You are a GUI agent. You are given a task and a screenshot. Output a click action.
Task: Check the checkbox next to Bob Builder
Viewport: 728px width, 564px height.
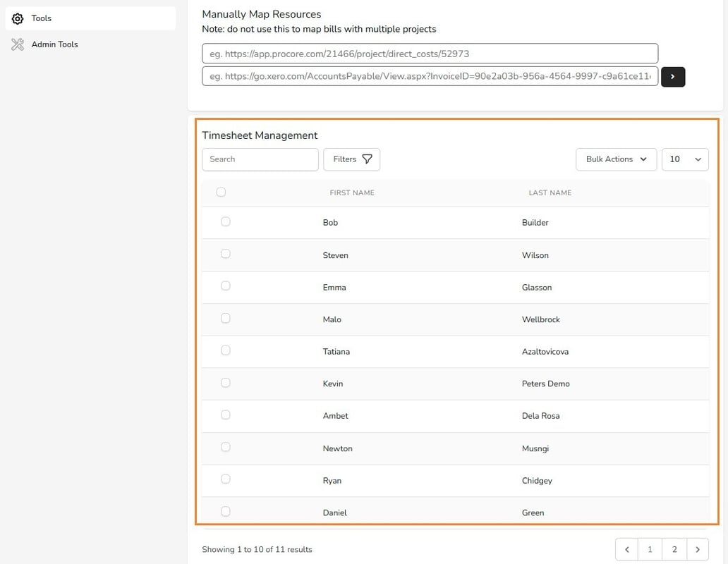pyautogui.click(x=225, y=221)
